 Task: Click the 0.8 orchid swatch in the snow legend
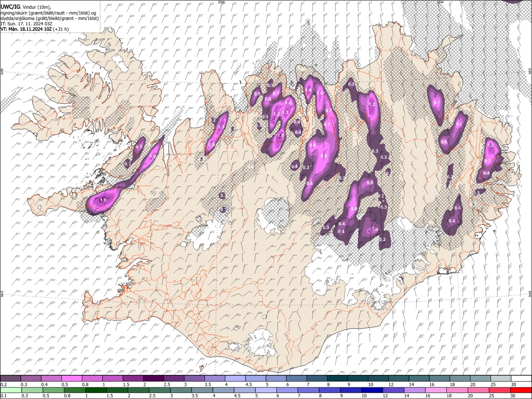[92, 379]
